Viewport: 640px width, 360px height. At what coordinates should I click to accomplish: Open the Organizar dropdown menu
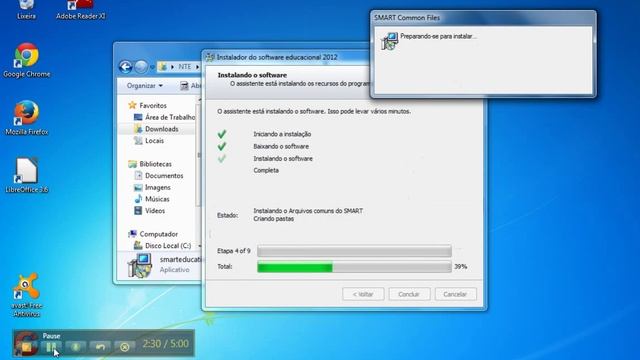pos(144,86)
